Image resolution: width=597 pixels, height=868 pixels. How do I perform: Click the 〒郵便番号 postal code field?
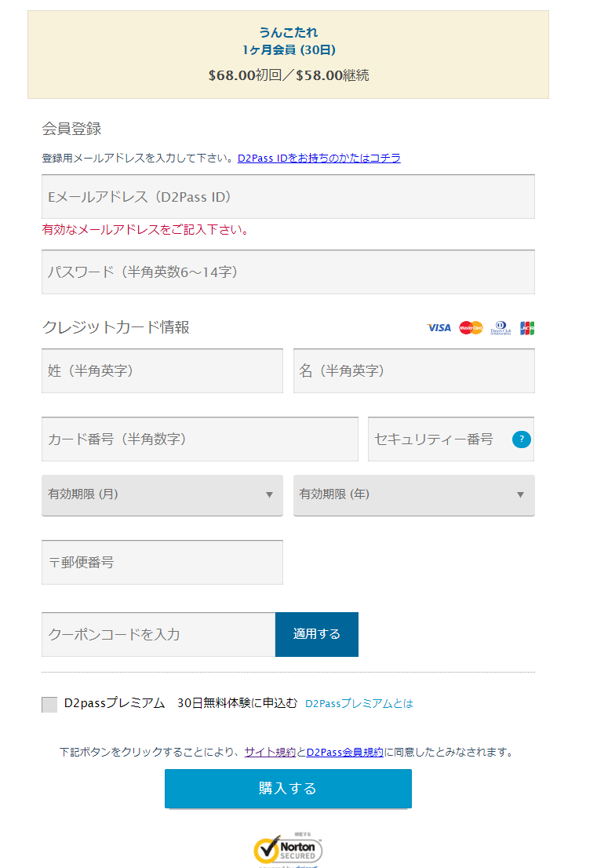tap(162, 563)
